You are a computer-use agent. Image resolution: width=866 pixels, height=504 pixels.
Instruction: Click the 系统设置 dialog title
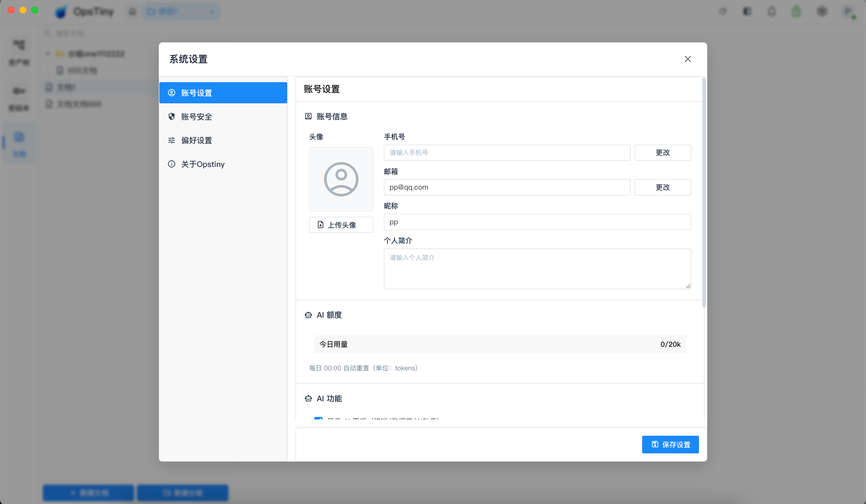coord(188,59)
